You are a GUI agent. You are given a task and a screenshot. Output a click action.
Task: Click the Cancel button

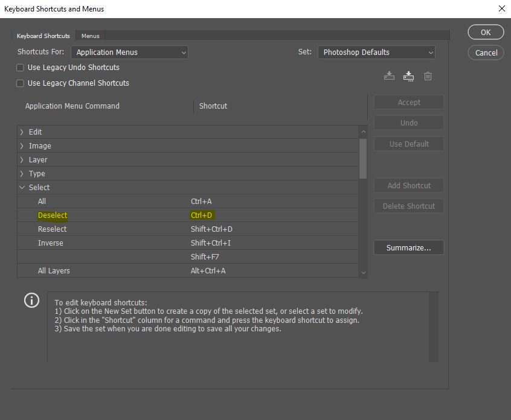pos(486,52)
